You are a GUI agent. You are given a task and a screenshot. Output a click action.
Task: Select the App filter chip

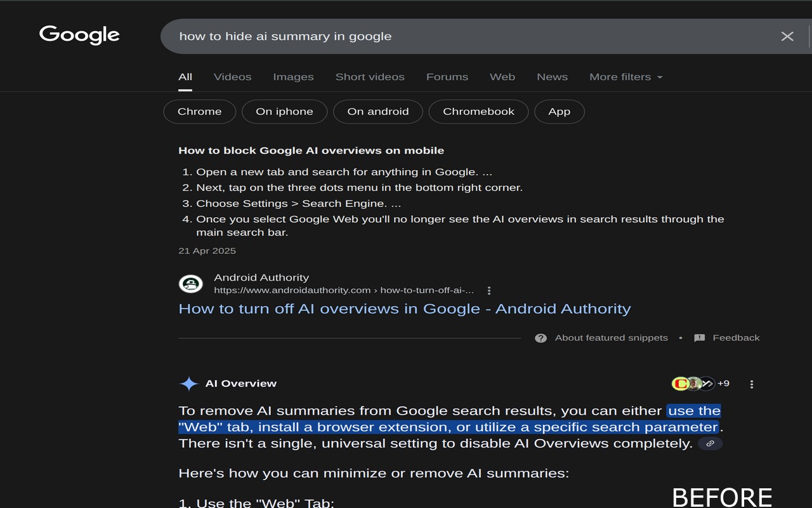(x=560, y=112)
